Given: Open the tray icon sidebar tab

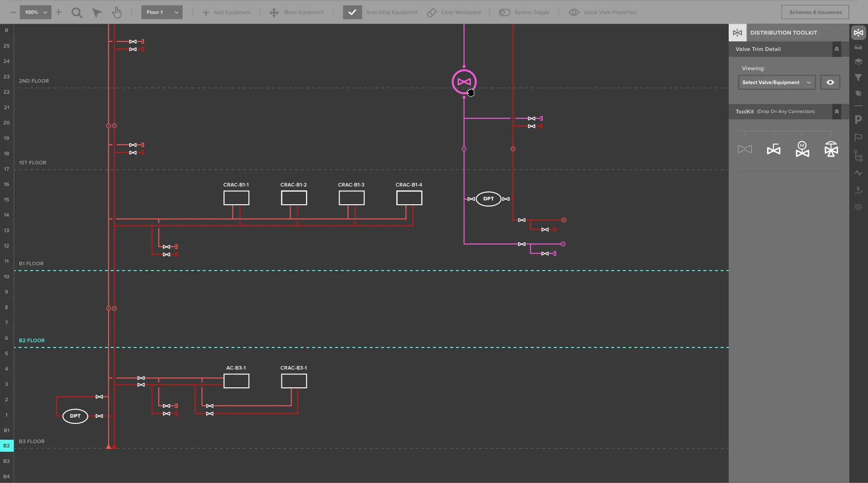Looking at the screenshot, I should [858, 47].
